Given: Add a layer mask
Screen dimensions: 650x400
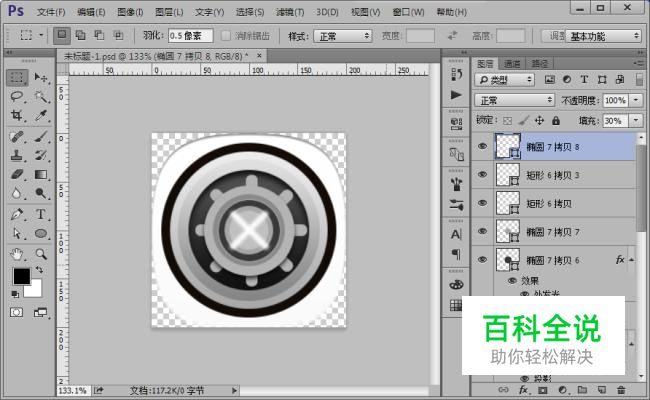Looking at the screenshot, I should click(x=543, y=390).
